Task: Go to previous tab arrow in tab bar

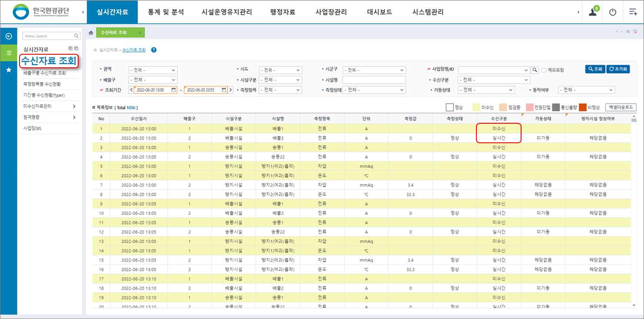Action: [x=617, y=32]
